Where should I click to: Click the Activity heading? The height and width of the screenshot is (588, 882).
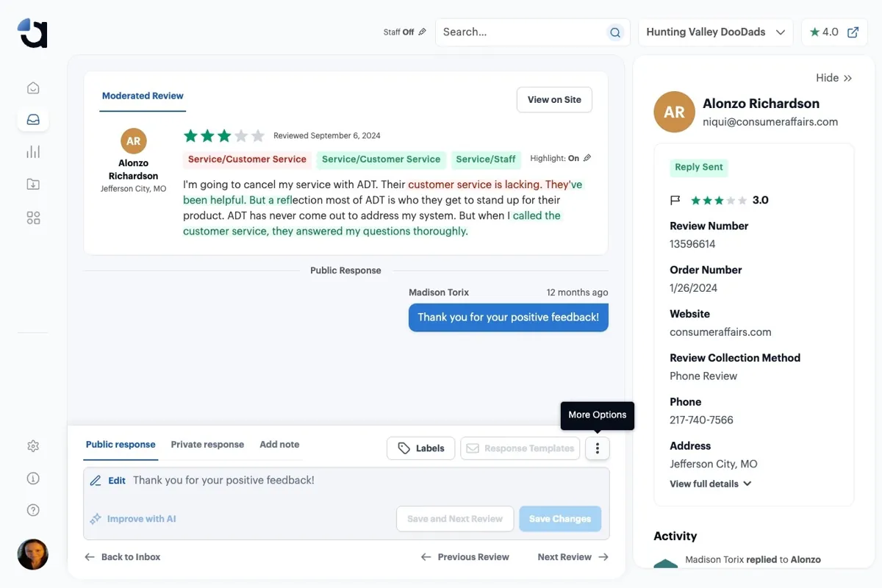pos(675,537)
